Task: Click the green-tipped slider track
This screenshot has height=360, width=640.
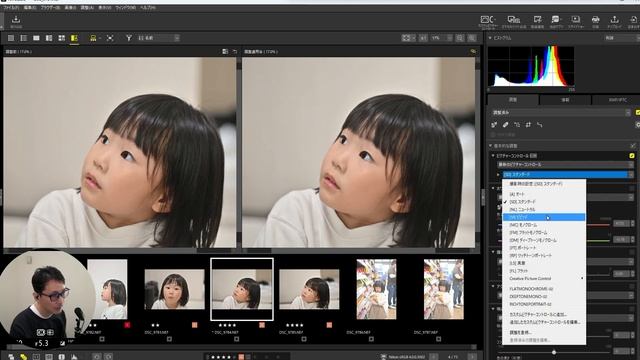Action: pyautogui.click(x=598, y=240)
